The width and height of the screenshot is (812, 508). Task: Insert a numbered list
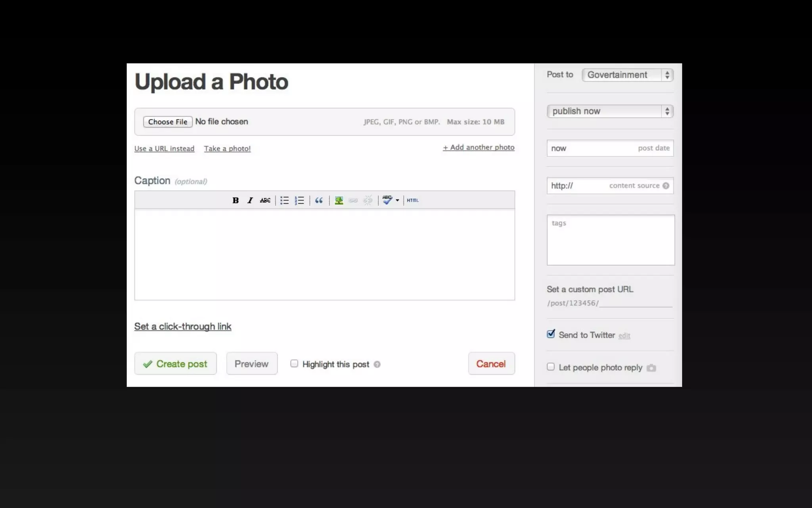pyautogui.click(x=299, y=200)
